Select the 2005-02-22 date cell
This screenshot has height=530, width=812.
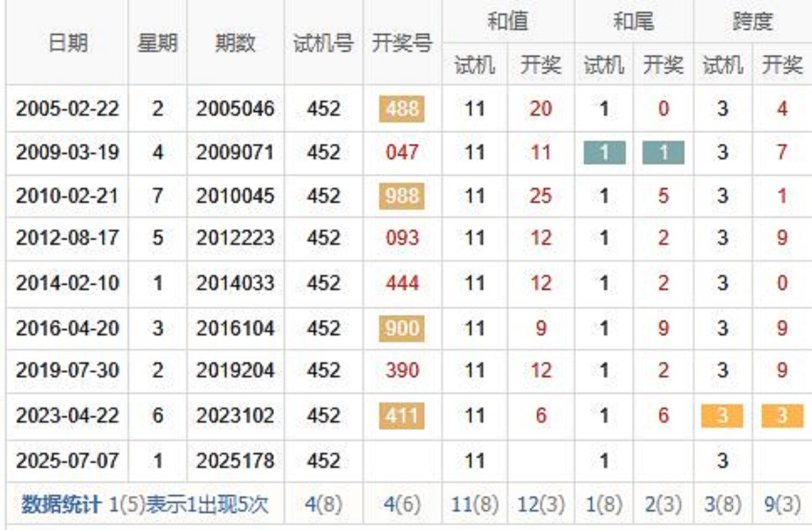68,109
